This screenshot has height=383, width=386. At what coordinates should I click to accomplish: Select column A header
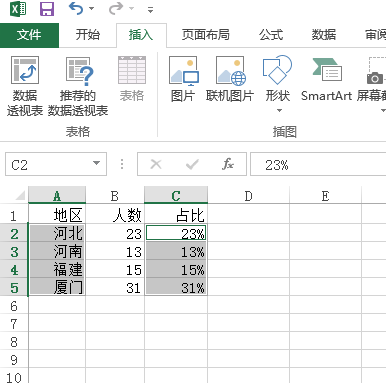(57, 195)
